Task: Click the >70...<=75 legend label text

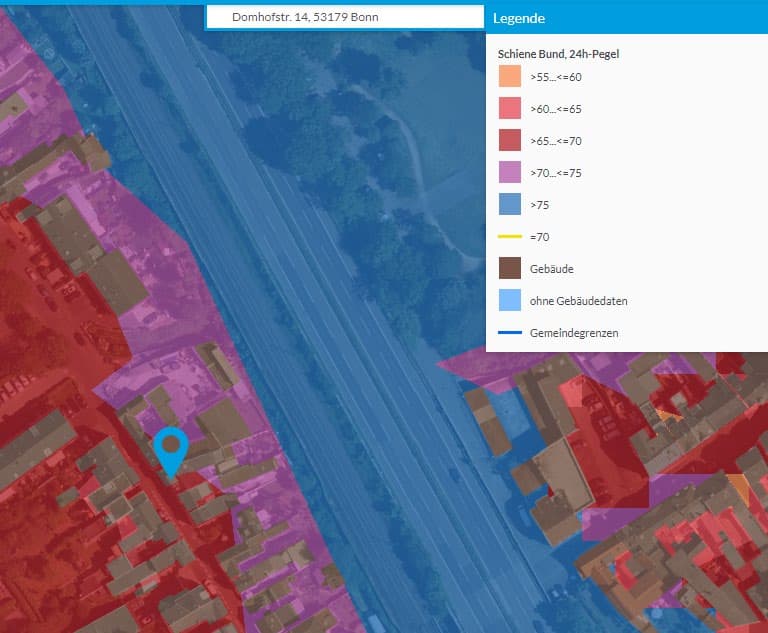Action: 556,173
